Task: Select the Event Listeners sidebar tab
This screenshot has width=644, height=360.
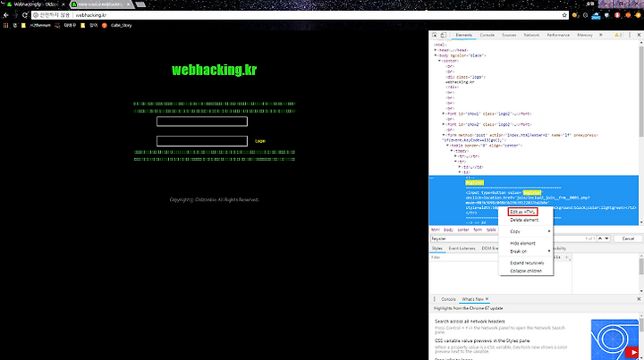Action: tap(462, 248)
